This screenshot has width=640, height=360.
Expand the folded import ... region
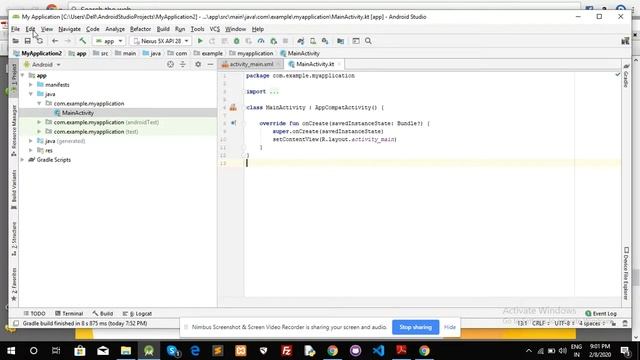click(x=274, y=91)
